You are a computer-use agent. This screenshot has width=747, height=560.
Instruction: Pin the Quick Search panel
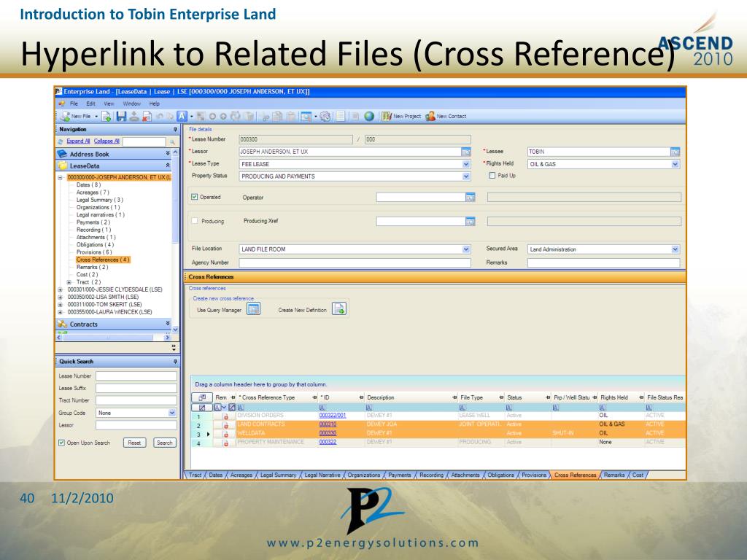tap(175, 362)
